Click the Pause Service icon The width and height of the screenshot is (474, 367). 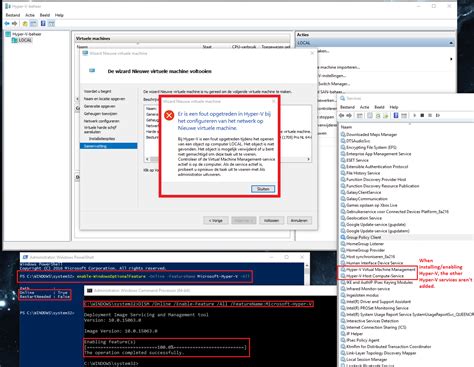(x=430, y=115)
